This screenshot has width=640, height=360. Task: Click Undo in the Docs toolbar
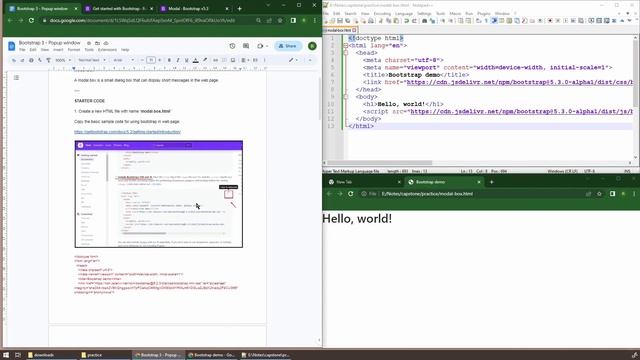[14, 60]
